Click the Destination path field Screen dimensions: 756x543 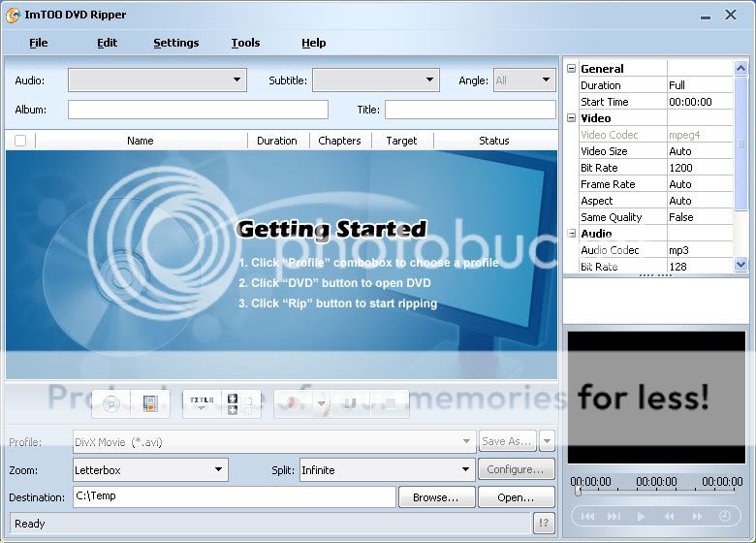[235, 496]
